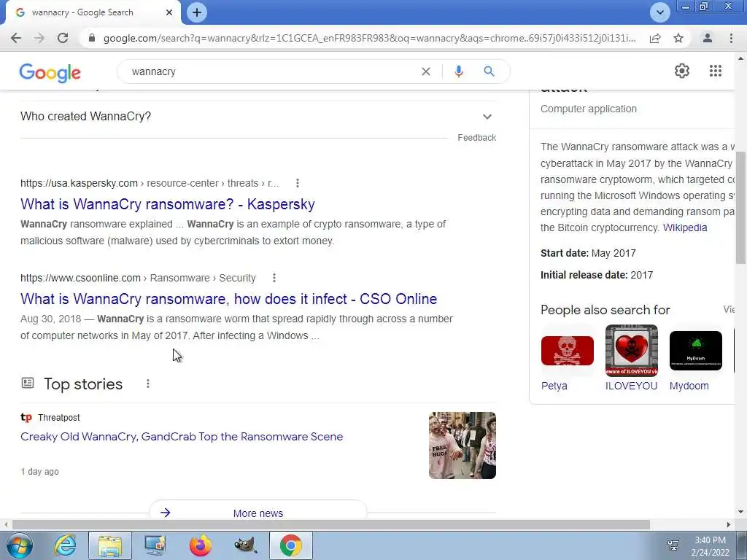Open a new tab with plus button
747x560 pixels.
(x=197, y=12)
